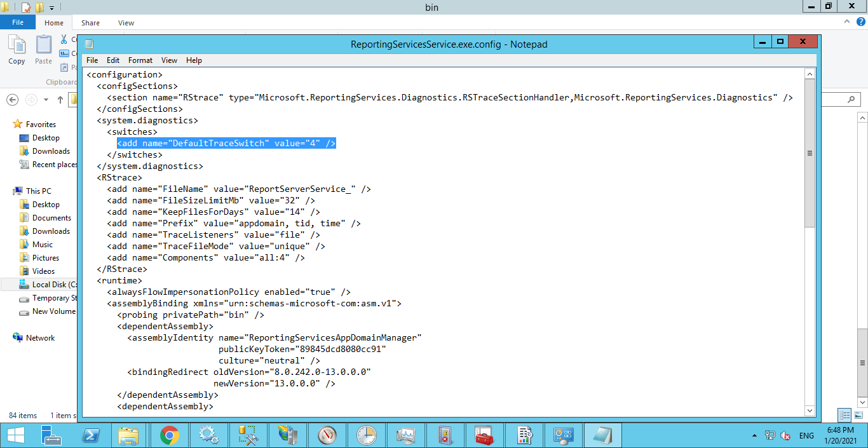This screenshot has width=868, height=448.
Task: Click the alwaysFlowImpersonationPolicy line
Action: click(x=229, y=292)
